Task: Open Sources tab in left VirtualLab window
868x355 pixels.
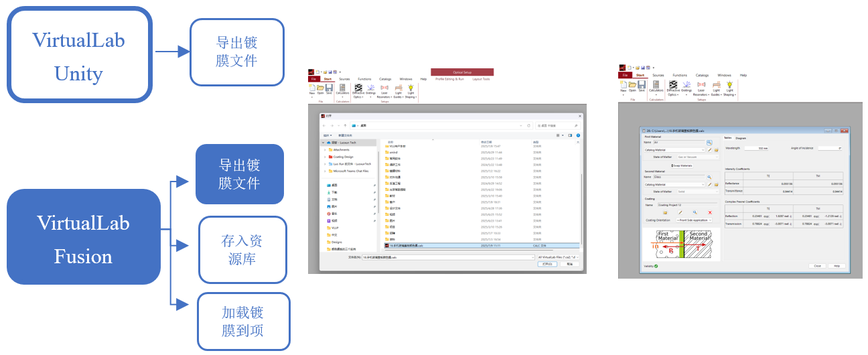Action: coord(344,79)
